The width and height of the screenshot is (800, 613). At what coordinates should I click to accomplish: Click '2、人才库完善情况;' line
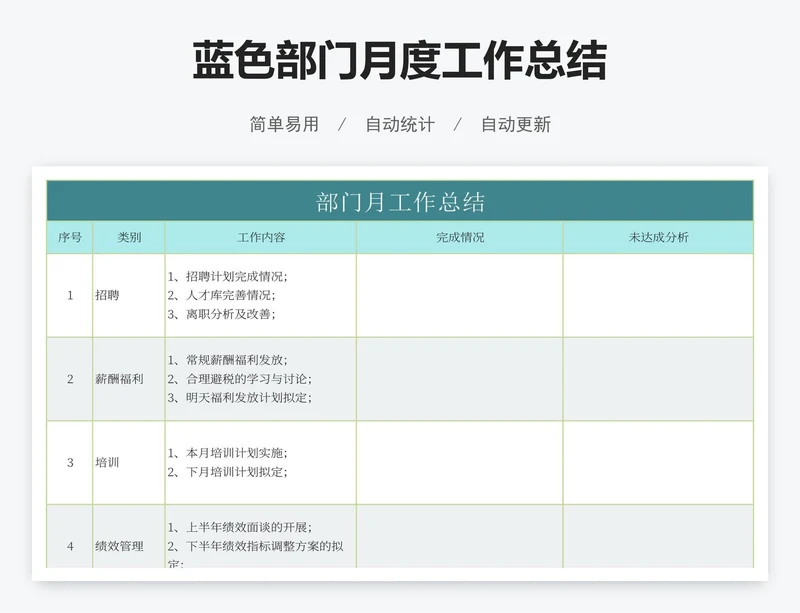click(x=221, y=296)
